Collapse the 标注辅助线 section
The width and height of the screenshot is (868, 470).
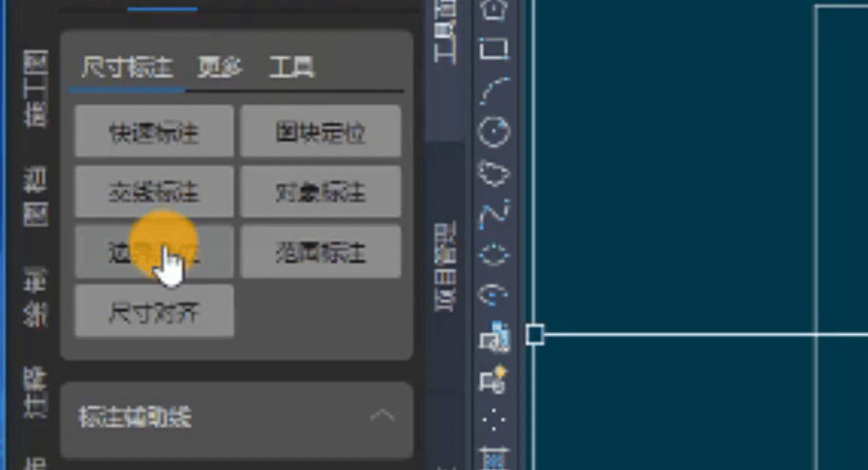382,416
